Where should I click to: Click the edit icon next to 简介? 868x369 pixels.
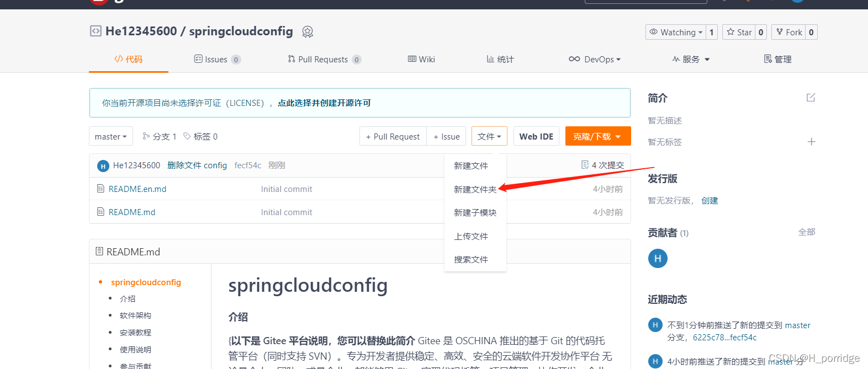click(x=811, y=98)
